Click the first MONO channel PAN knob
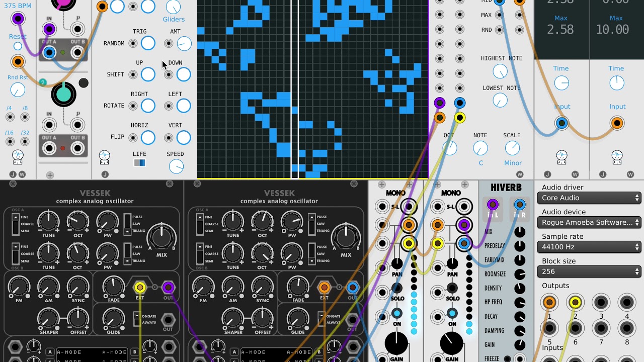 (x=397, y=263)
